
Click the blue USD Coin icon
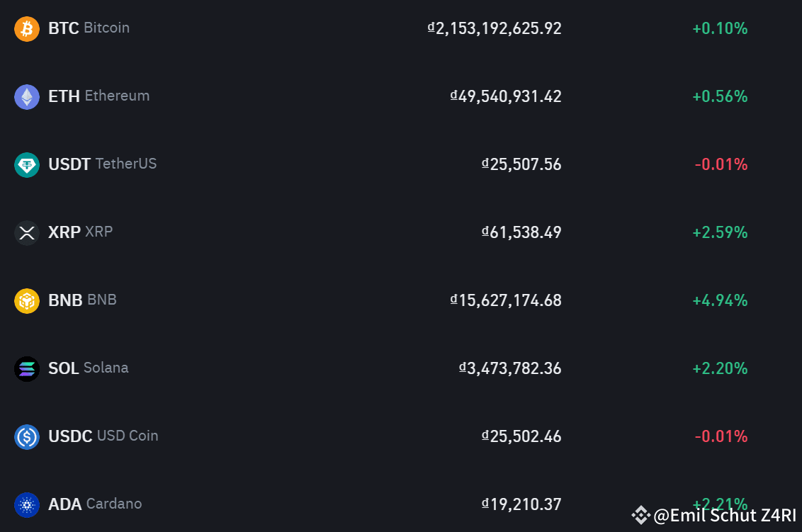27,437
